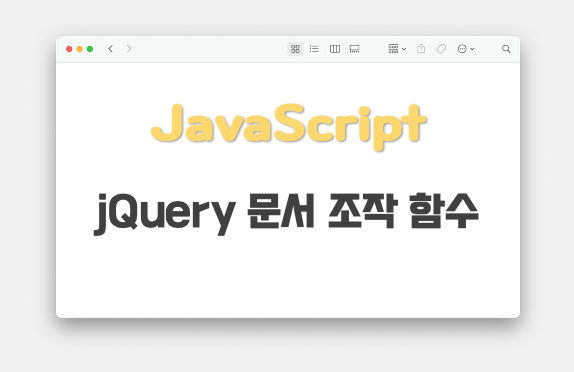The image size is (574, 372).
Task: Switch to column view
Action: [335, 49]
